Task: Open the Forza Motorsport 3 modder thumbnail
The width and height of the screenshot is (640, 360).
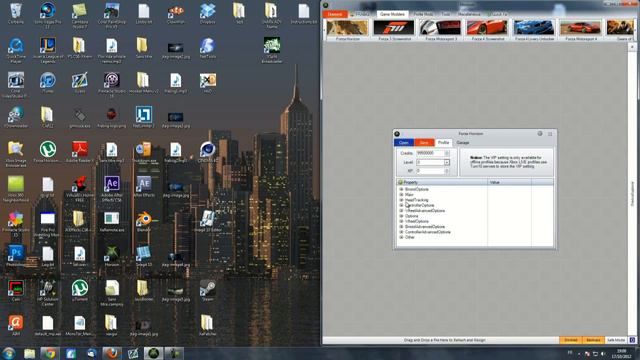Action: click(x=441, y=30)
